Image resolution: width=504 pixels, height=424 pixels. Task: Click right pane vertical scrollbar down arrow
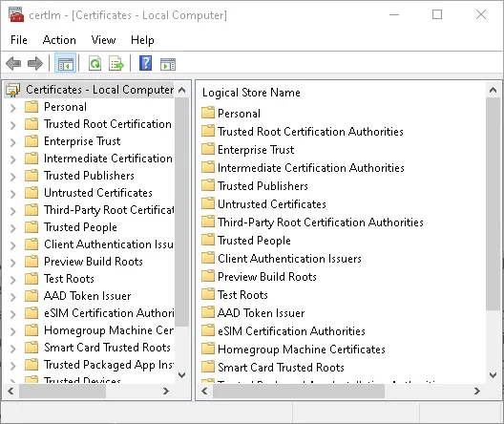[x=493, y=374]
